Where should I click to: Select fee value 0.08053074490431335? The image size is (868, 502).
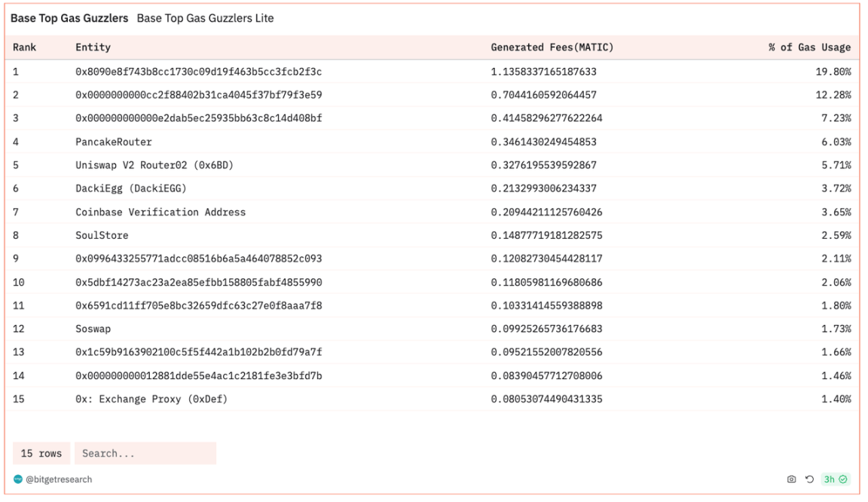pyautogui.click(x=546, y=399)
